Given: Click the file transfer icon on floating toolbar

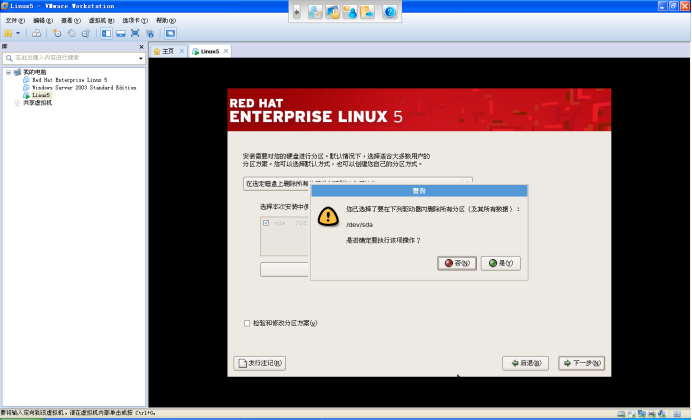Looking at the screenshot, I should click(367, 12).
